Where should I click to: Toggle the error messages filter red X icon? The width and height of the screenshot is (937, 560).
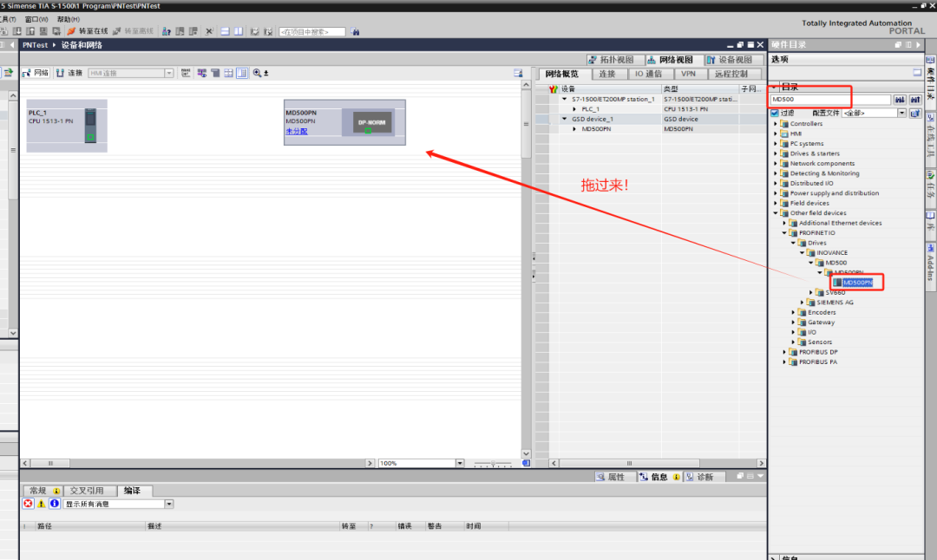point(28,504)
